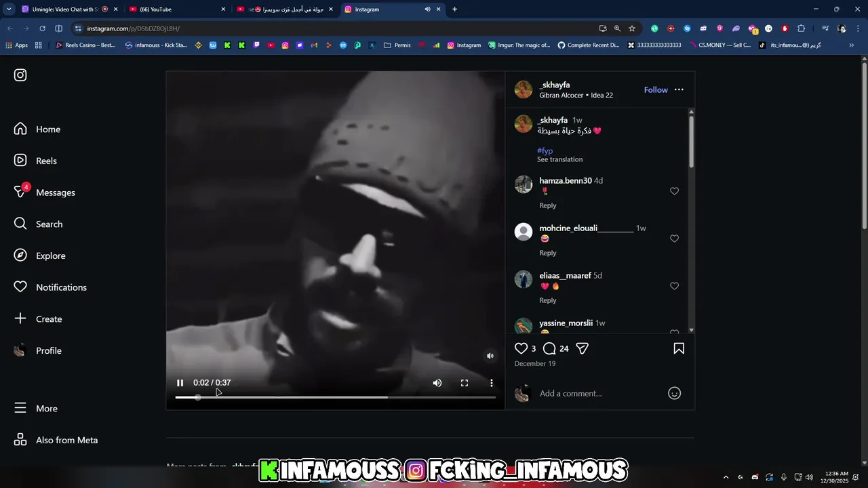This screenshot has height=488, width=868.
Task: Open tab search dropdown arrow
Action: pyautogui.click(x=8, y=9)
